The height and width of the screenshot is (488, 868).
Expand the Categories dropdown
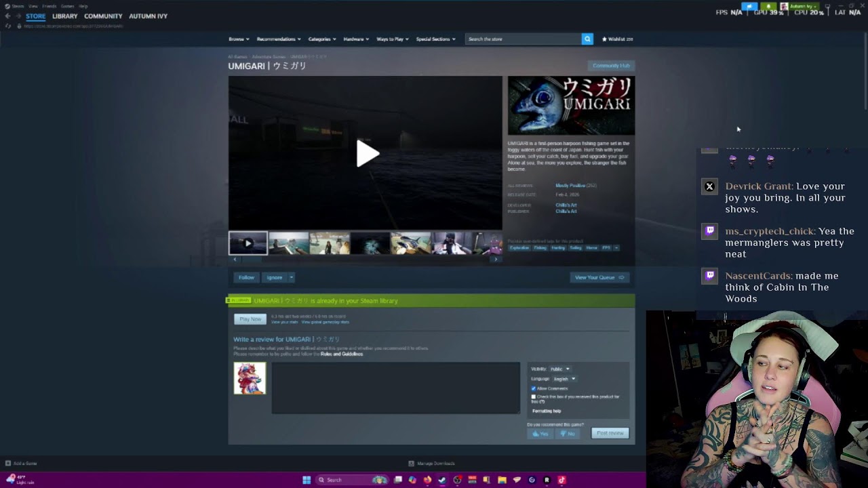click(322, 39)
